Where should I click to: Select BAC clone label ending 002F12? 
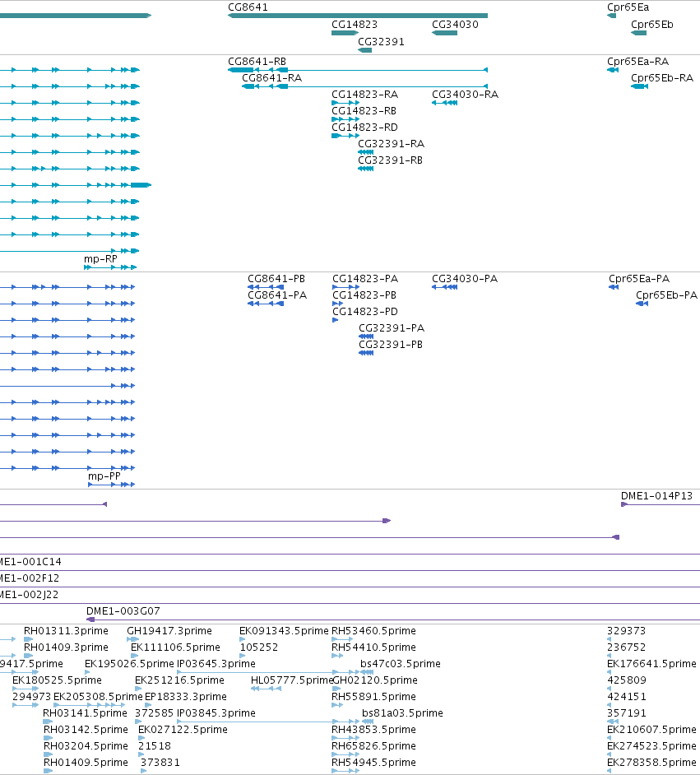pyautogui.click(x=30, y=578)
